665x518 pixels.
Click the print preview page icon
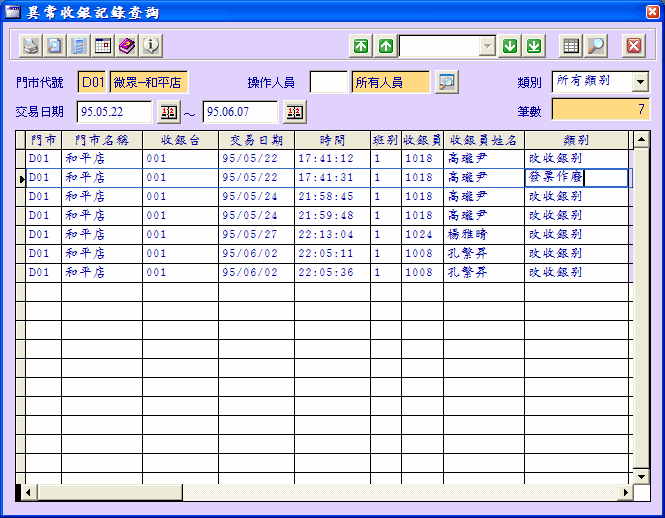[x=55, y=45]
